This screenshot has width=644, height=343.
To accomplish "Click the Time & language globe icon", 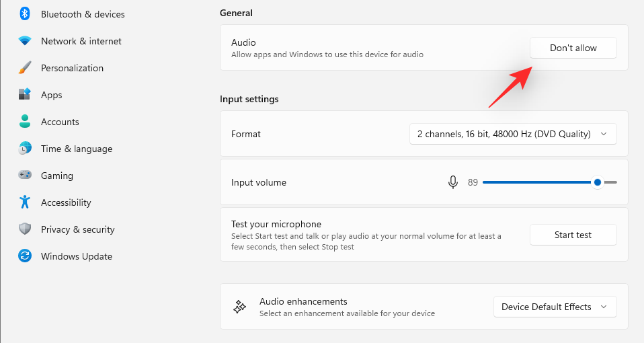I will coord(25,149).
